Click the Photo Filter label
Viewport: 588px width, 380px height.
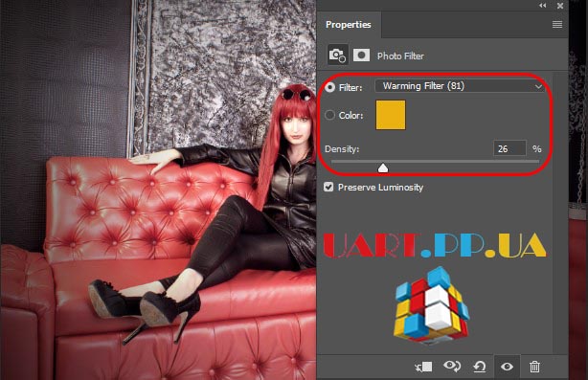pos(400,56)
